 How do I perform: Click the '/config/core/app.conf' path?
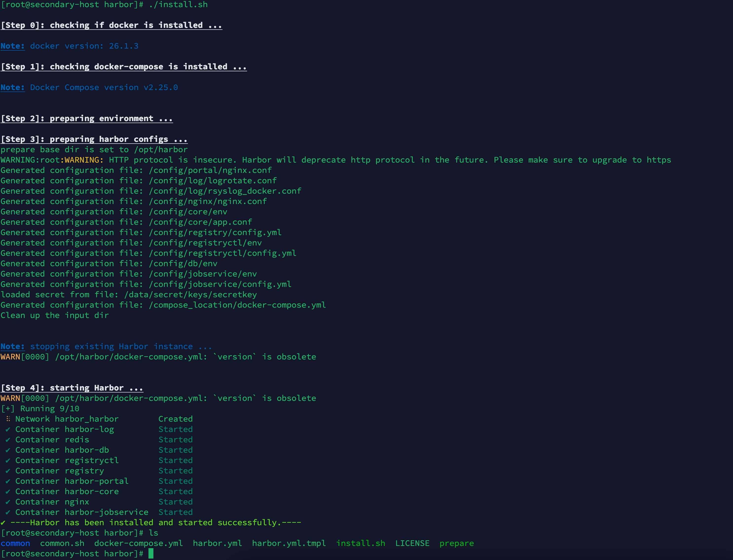pos(200,222)
